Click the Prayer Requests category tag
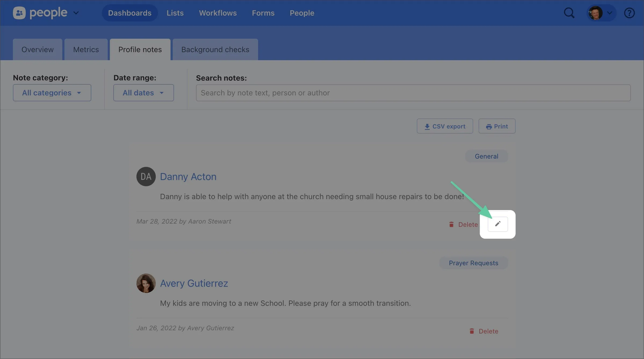This screenshot has height=359, width=644. click(473, 263)
